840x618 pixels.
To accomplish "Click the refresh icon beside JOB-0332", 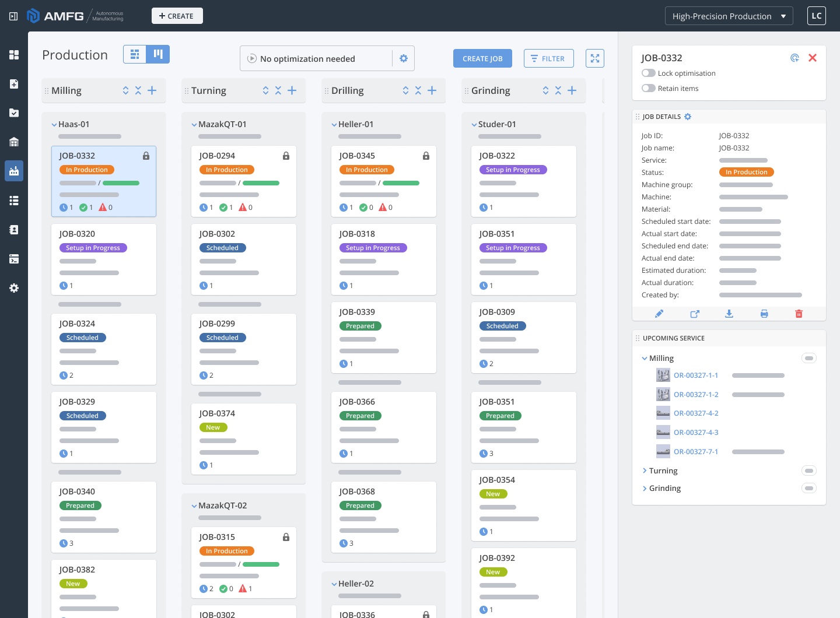I will (794, 58).
